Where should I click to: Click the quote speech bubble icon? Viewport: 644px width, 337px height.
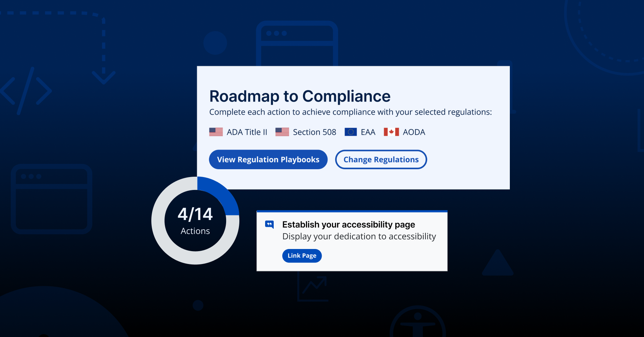pyautogui.click(x=269, y=225)
